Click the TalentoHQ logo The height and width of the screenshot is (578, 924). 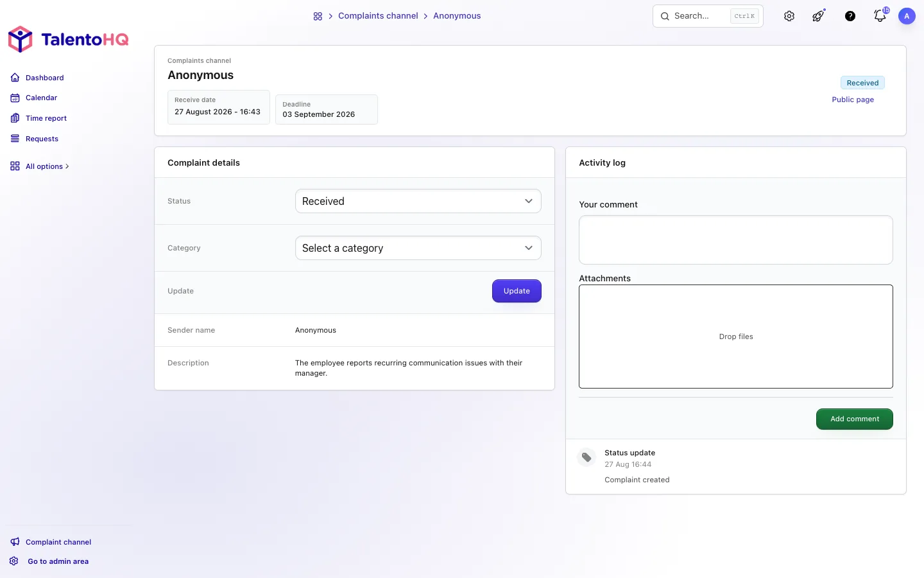(68, 39)
